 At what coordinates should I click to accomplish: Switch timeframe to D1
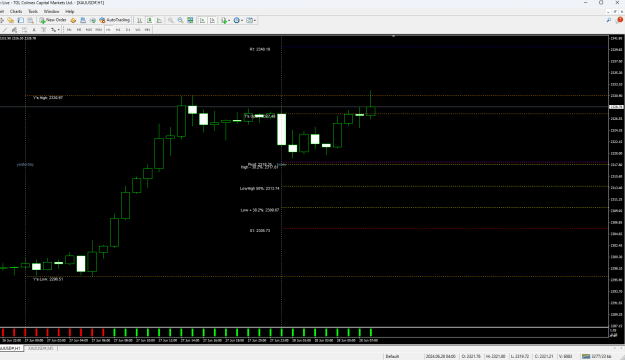coord(128,30)
